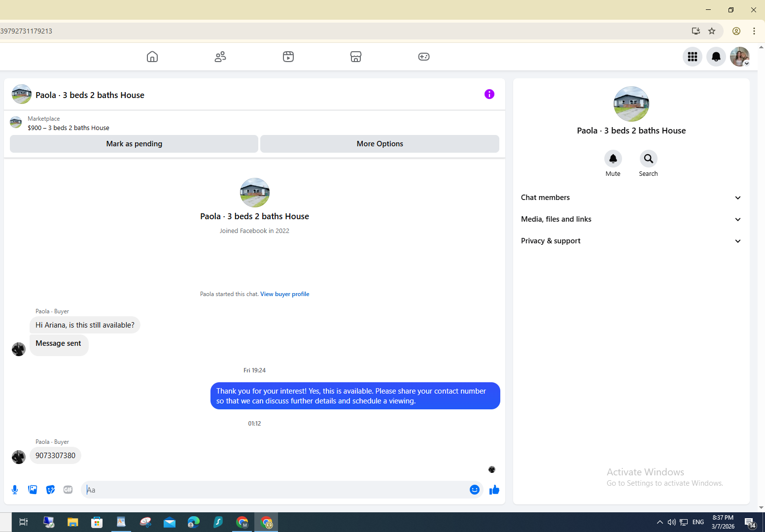The image size is (765, 532).
Task: Open Chrome three-dot menu
Action: pyautogui.click(x=754, y=31)
